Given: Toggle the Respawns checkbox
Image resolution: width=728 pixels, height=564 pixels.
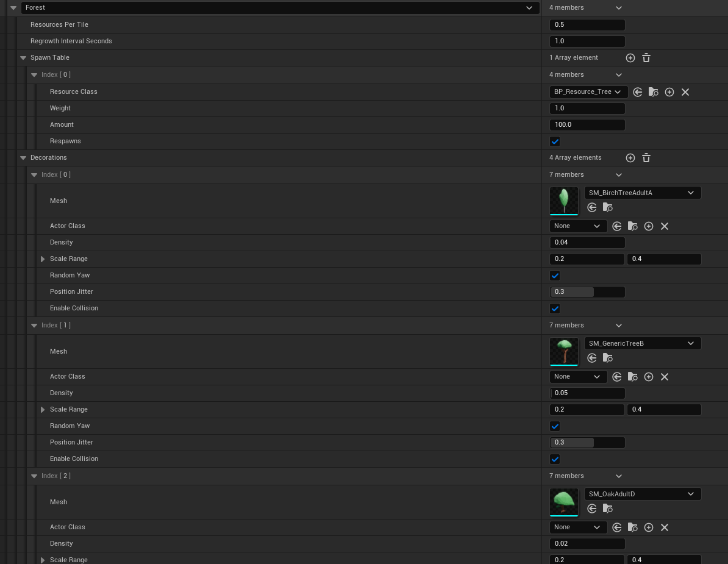Looking at the screenshot, I should 555,141.
